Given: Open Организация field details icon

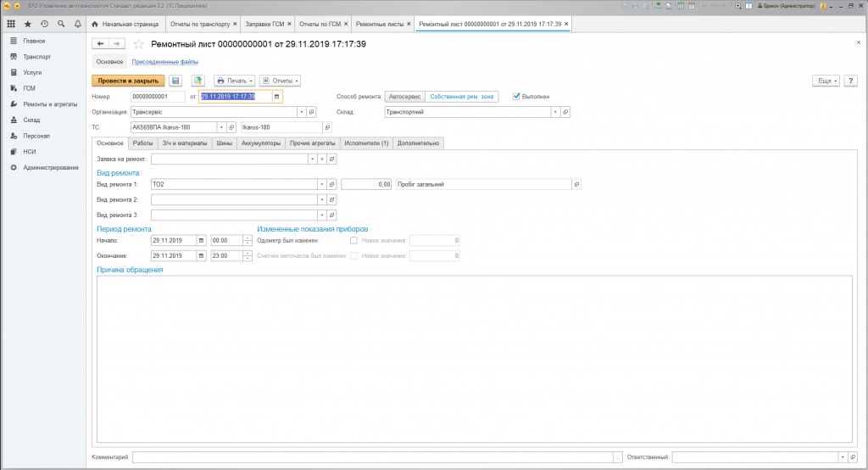Looking at the screenshot, I should click(311, 112).
